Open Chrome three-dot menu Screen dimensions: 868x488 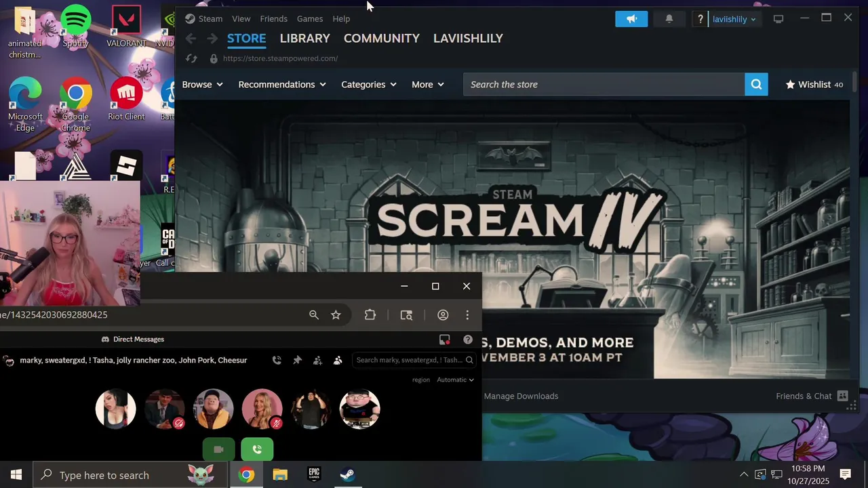point(467,314)
